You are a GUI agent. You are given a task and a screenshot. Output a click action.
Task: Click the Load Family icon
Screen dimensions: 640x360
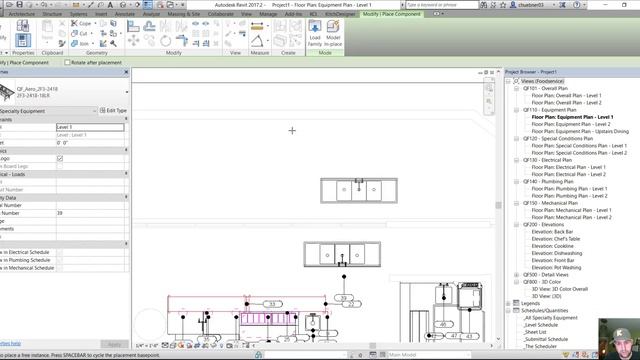pos(315,33)
